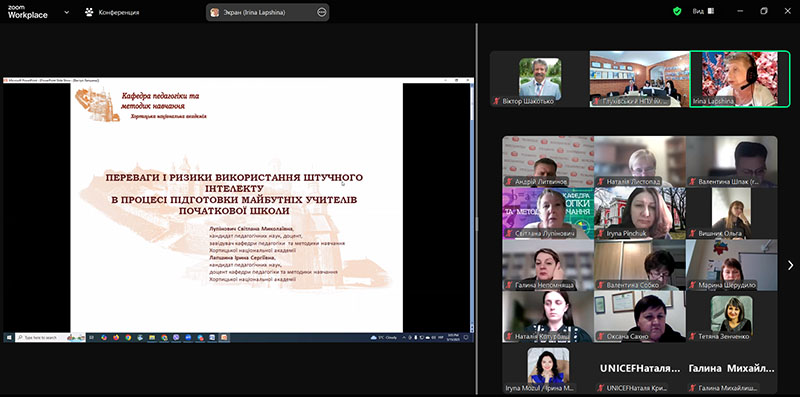
Task: Select the Экран (Irina Lapshina) share tab
Action: pyautogui.click(x=267, y=12)
